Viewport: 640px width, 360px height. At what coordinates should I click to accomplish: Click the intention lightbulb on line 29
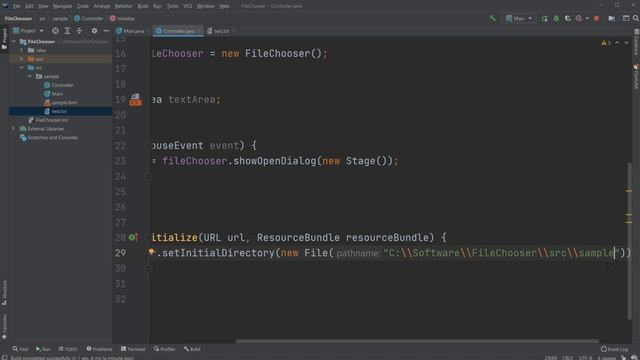click(x=152, y=252)
